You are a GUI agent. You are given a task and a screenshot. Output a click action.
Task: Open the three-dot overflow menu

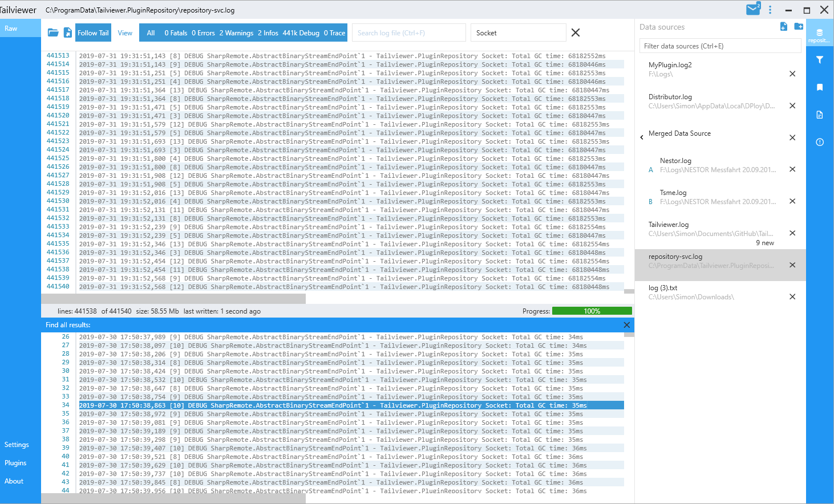(x=770, y=9)
